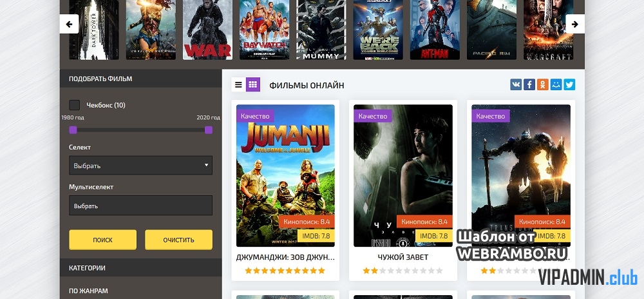This screenshot has width=644, height=299.
Task: Open the Pacific Rim poster in the carousel
Action: tap(491, 30)
